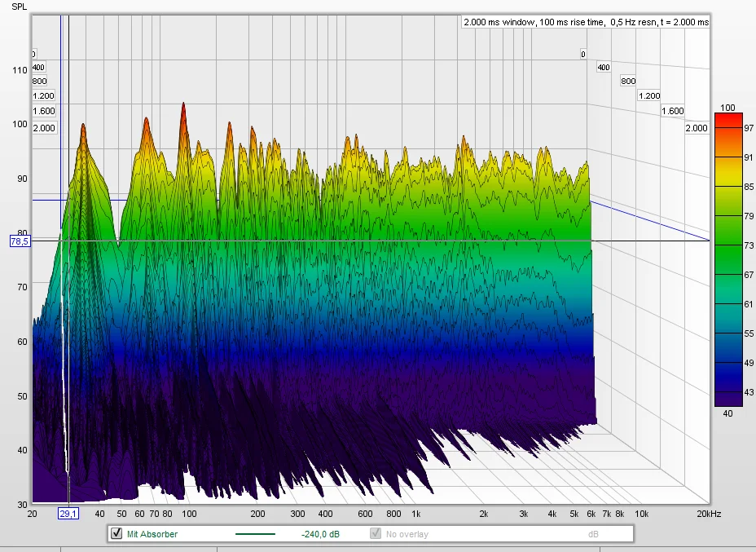Click the 1k frequency axis label
Image resolution: width=756 pixels, height=552 pixels.
(x=415, y=514)
